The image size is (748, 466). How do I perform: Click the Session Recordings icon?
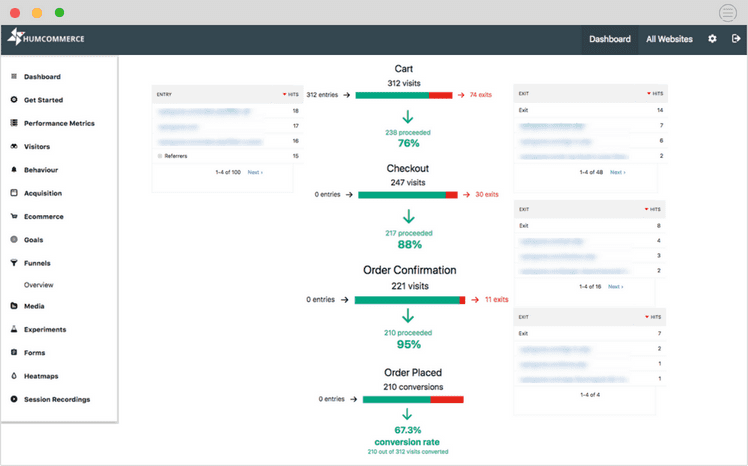(13, 399)
